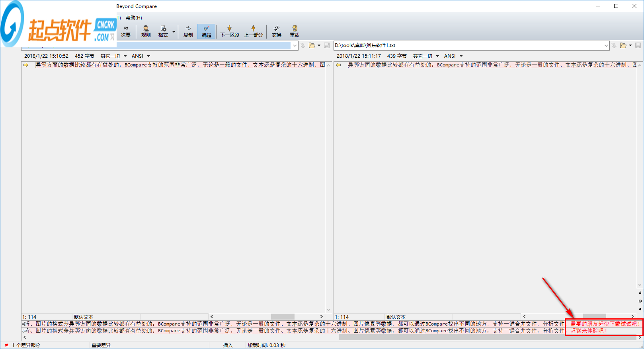
Task: Click the left pane browse-folder icon
Action: pyautogui.click(x=312, y=46)
